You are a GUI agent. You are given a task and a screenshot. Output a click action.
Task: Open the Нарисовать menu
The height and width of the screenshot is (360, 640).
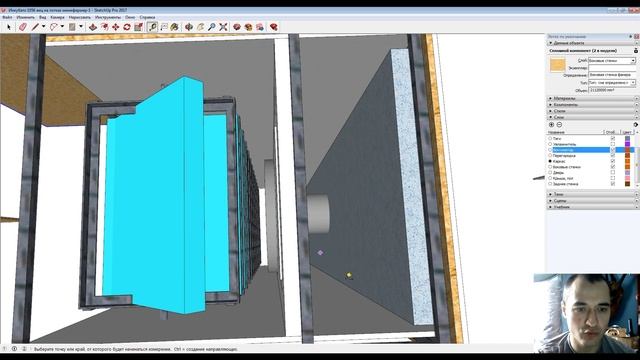coord(80,18)
